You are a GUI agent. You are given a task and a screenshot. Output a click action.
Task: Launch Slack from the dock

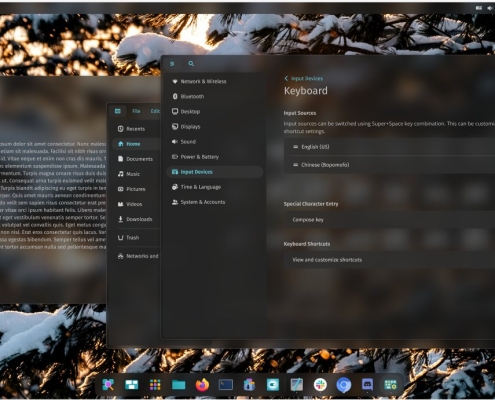320,385
